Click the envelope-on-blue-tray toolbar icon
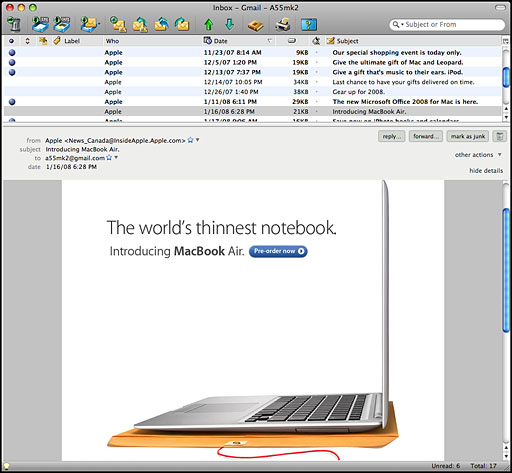512x473 pixels. coord(88,24)
